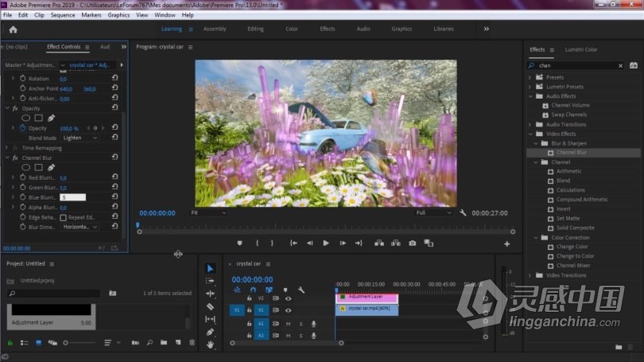
Task: Select the Pen tool in toolbar
Action: (210, 332)
